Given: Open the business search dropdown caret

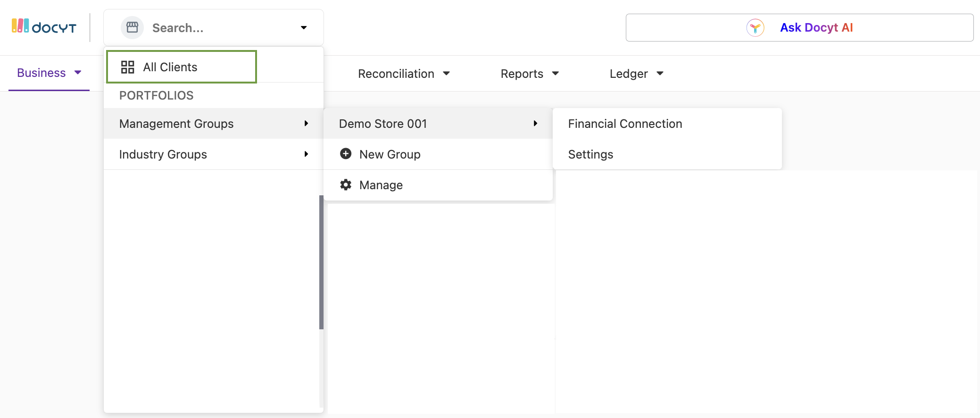Looking at the screenshot, I should tap(304, 28).
